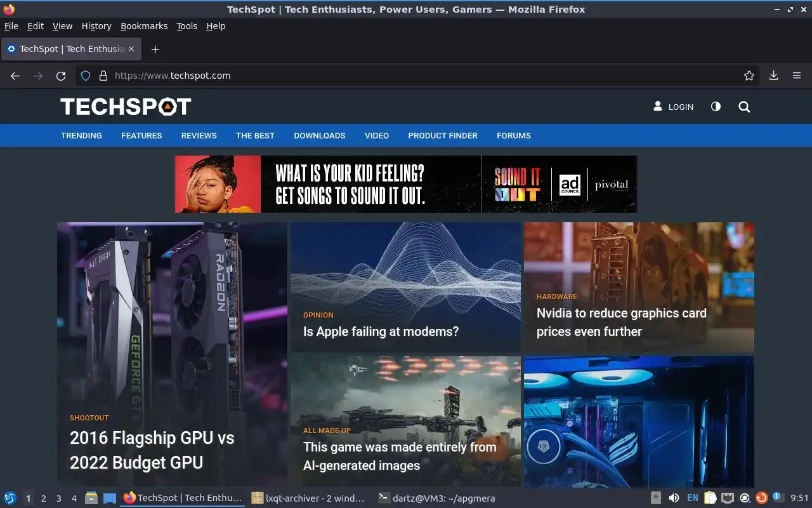Screen dimensions: 812x508
Task: Bookmark this page with the star icon
Action: pyautogui.click(x=749, y=76)
